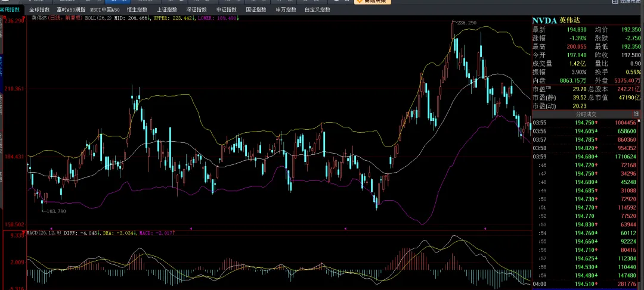
Task: Open MSCI中国A50 index tab
Action: point(105,10)
